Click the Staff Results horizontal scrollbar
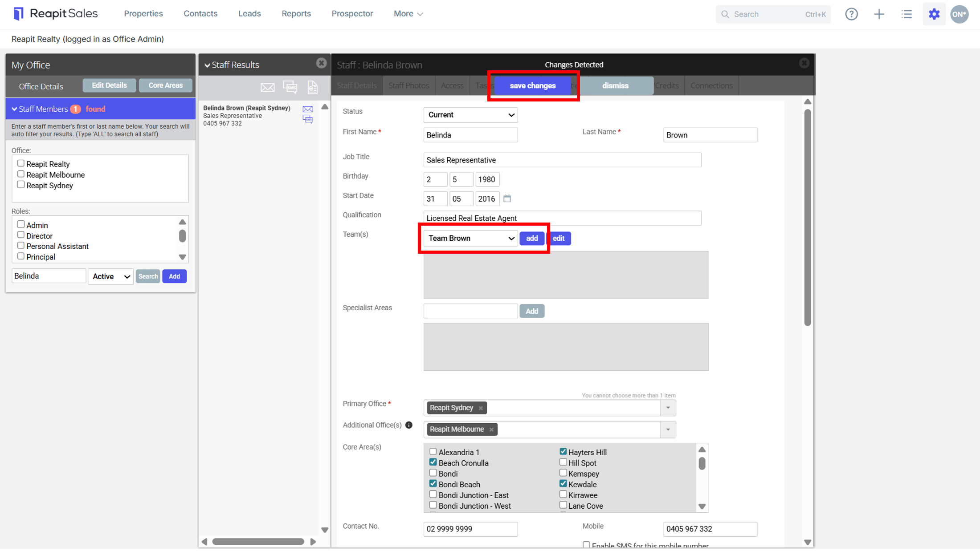 pyautogui.click(x=258, y=542)
